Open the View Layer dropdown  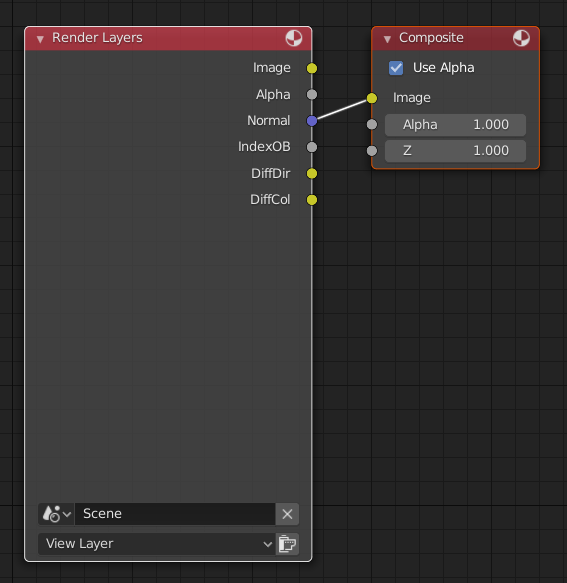click(x=157, y=544)
